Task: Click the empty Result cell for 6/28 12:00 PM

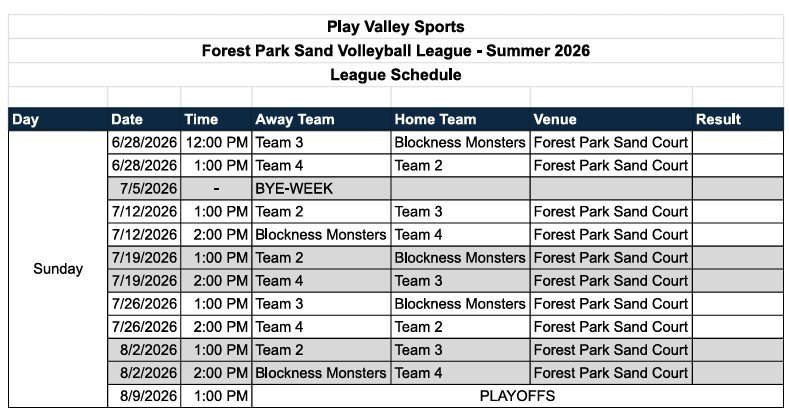Action: [738, 142]
